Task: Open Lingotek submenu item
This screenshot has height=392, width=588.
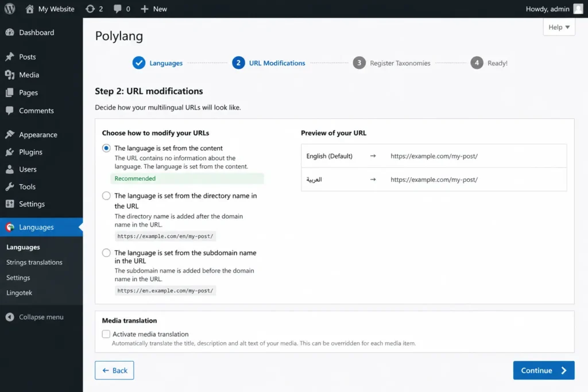Action: (19, 293)
